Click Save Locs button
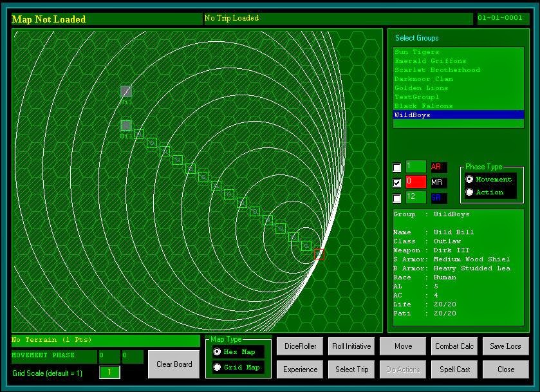The height and width of the screenshot is (392, 540). click(x=505, y=346)
